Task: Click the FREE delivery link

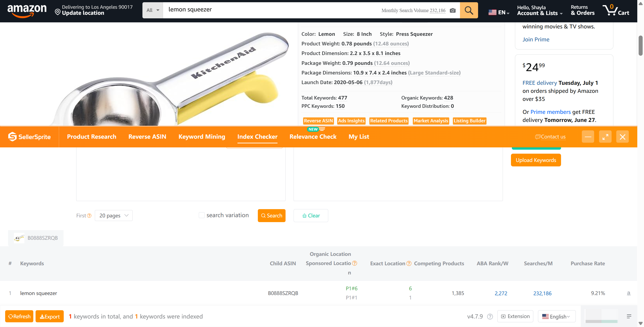Action: (x=540, y=83)
